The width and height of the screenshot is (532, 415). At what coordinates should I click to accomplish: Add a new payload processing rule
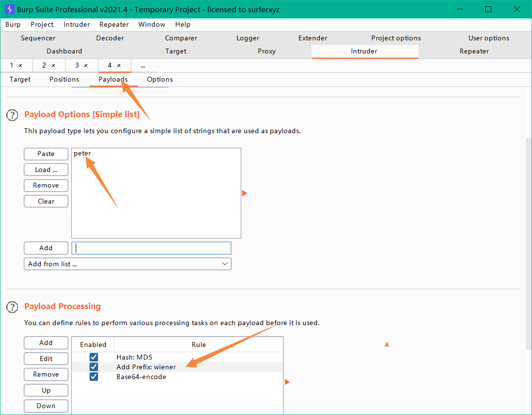coord(46,343)
